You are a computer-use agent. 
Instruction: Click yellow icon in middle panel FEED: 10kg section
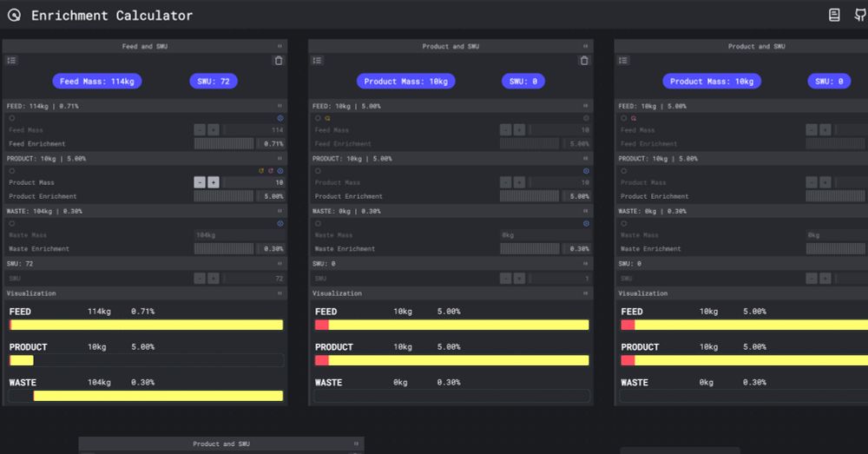click(328, 118)
